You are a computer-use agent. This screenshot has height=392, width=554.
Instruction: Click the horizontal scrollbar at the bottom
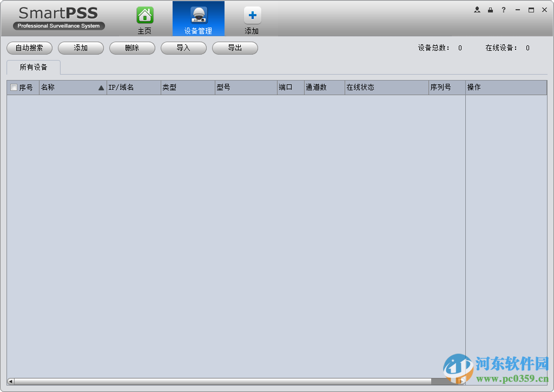pyautogui.click(x=227, y=381)
